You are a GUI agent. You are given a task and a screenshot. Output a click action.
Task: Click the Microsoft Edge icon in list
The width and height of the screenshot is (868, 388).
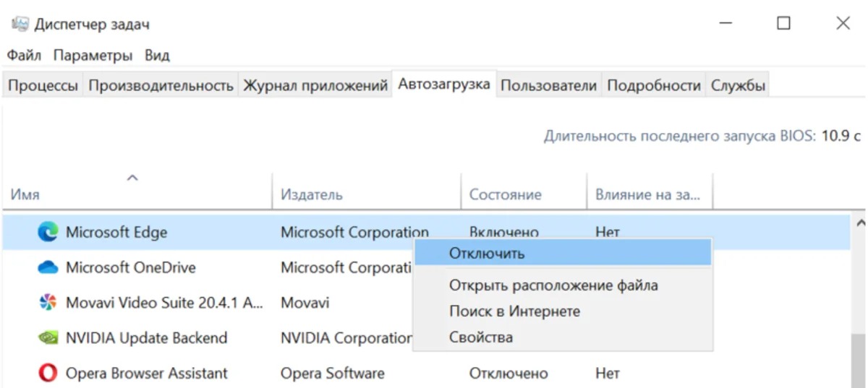(x=48, y=232)
